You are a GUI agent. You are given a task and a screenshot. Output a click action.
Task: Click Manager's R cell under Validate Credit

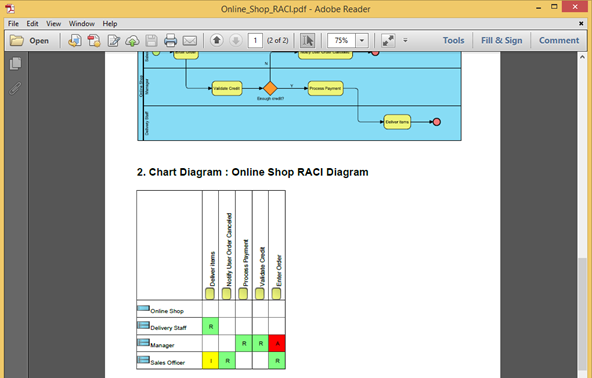[261, 343]
